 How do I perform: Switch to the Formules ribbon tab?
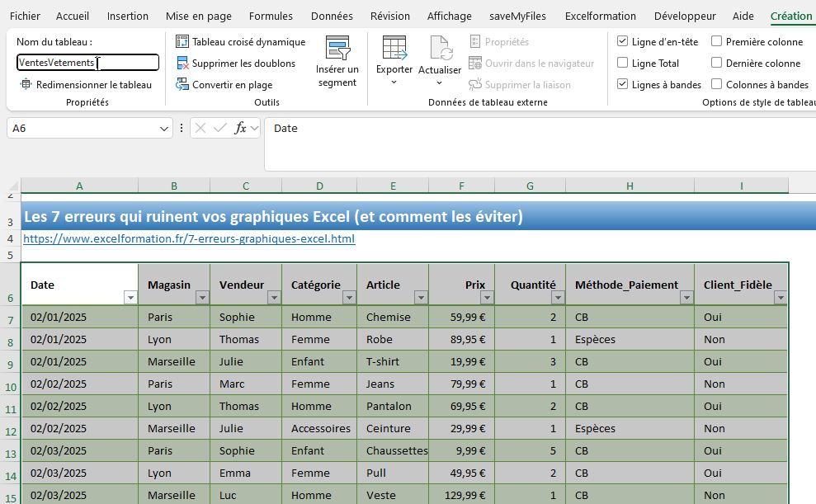coord(271,15)
